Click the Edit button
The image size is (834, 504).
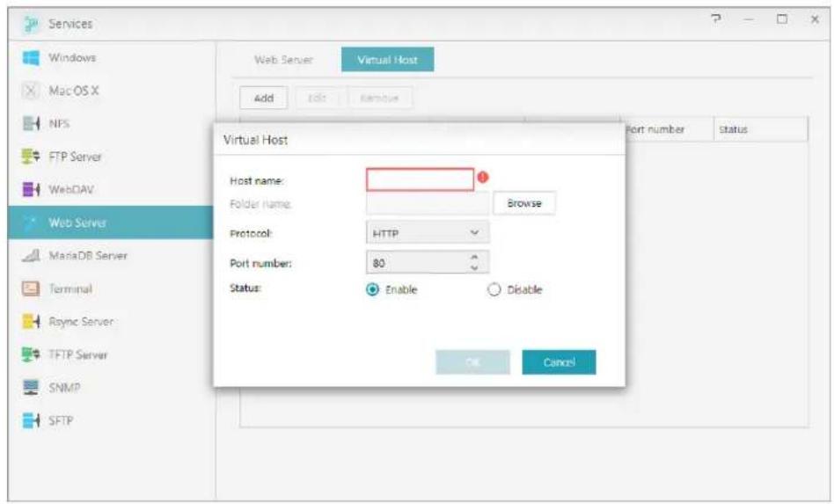(318, 98)
